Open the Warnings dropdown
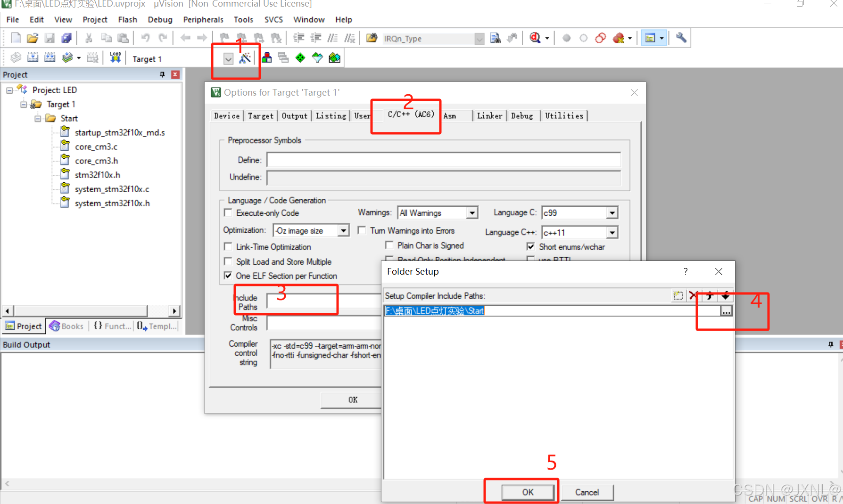 (x=472, y=213)
